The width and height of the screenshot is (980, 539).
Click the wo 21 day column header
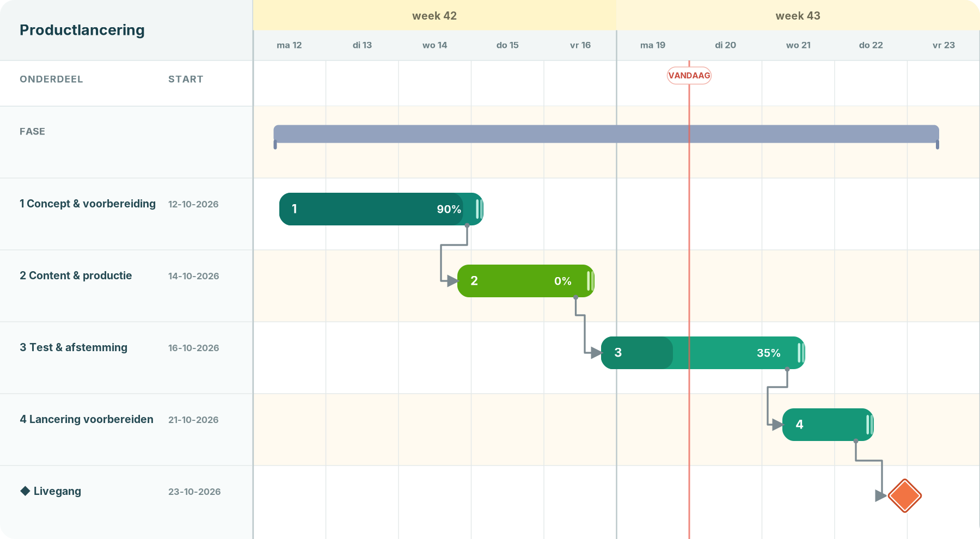coord(798,45)
